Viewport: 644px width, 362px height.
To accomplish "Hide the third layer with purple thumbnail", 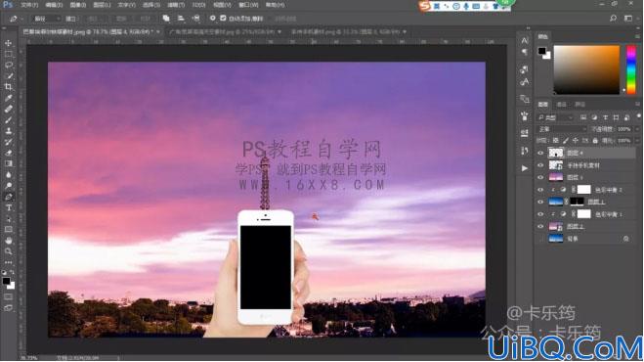I will [x=540, y=178].
